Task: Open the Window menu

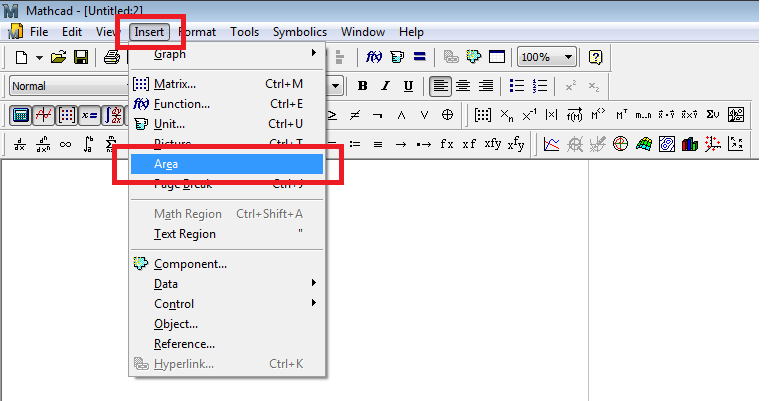Action: tap(363, 32)
